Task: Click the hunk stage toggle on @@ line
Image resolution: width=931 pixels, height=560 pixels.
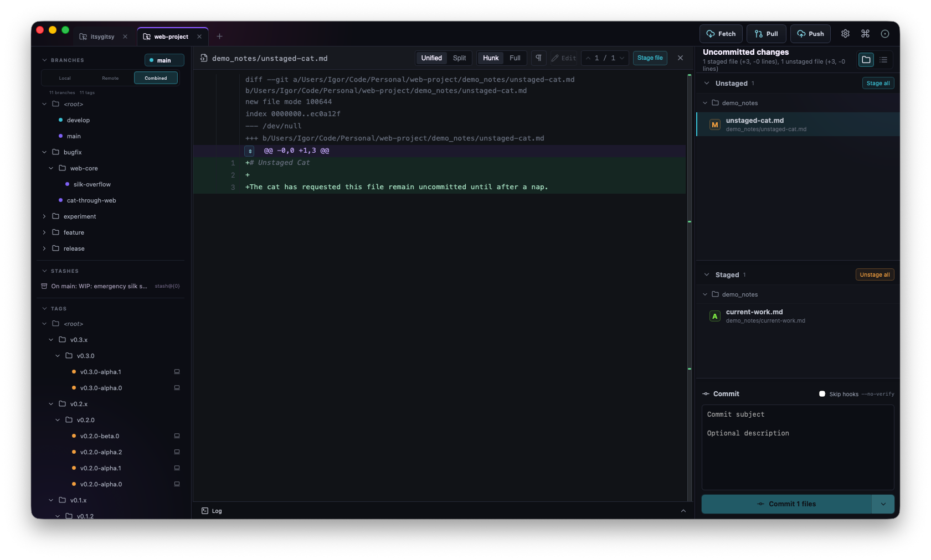Action: 250,151
